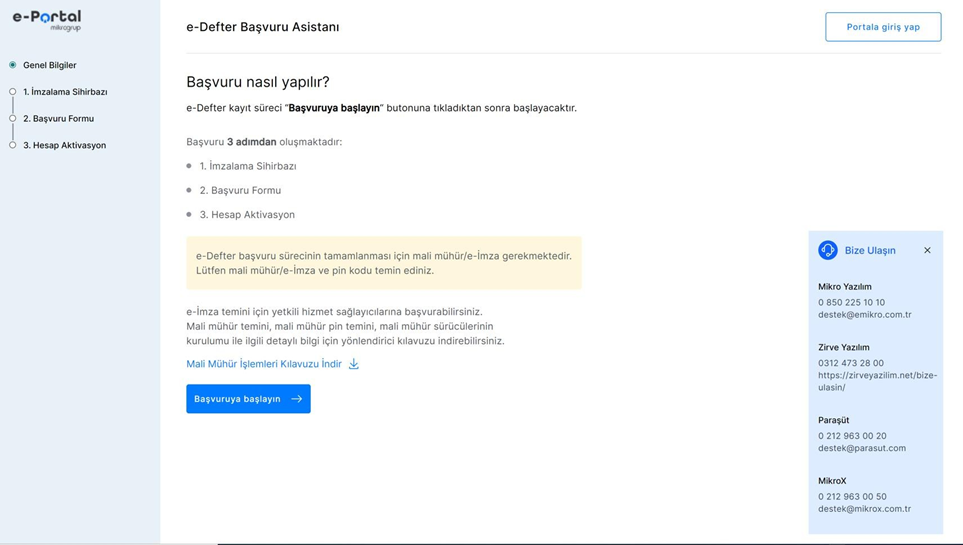Viewport: 963px width, 545px height.
Task: Open the Mali Mühür İşlemleri Kılavuzu İndir link
Action: pyautogui.click(x=264, y=364)
